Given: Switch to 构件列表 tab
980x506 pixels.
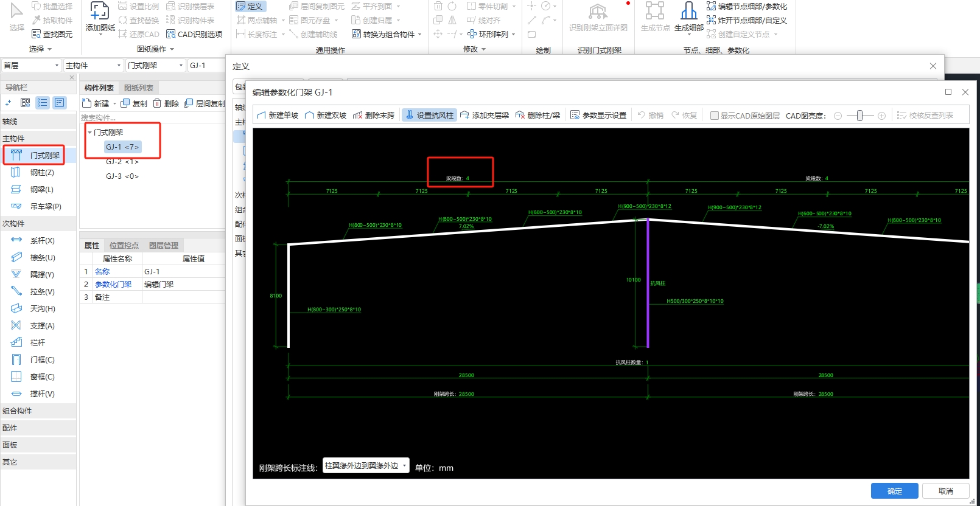Looking at the screenshot, I should (99, 88).
